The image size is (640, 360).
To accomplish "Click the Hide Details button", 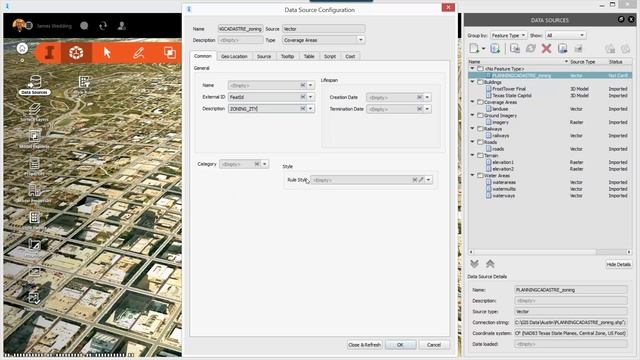I will [x=618, y=264].
